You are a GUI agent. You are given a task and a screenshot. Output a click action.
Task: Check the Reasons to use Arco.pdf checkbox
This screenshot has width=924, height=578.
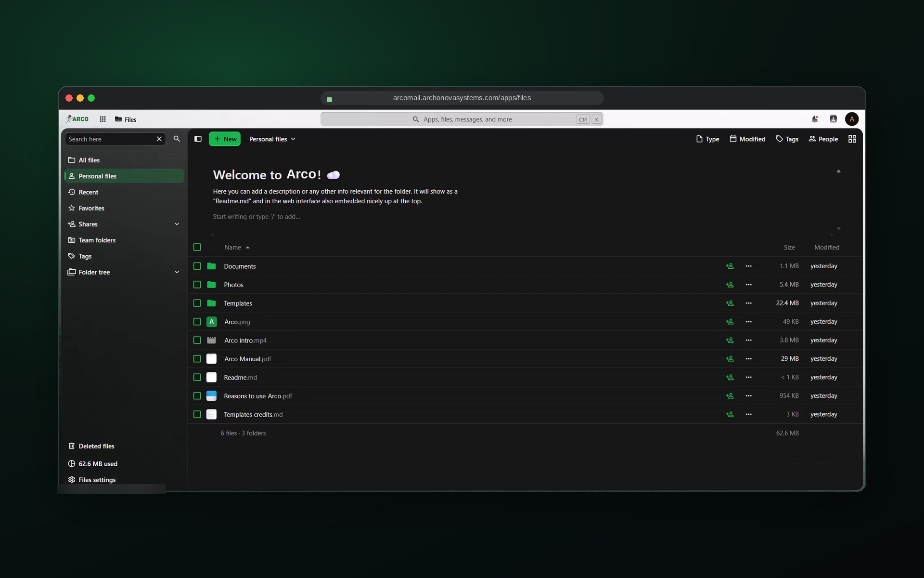pos(197,396)
